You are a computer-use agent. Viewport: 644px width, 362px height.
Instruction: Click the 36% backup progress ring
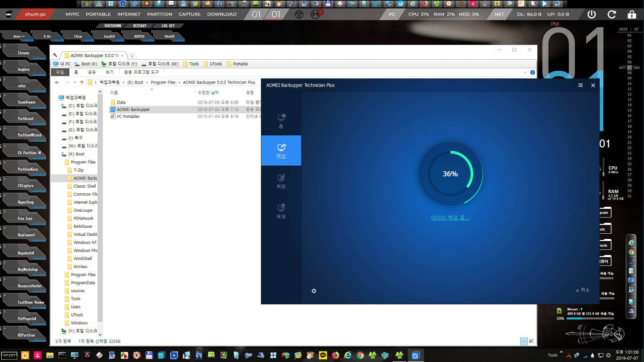click(450, 174)
